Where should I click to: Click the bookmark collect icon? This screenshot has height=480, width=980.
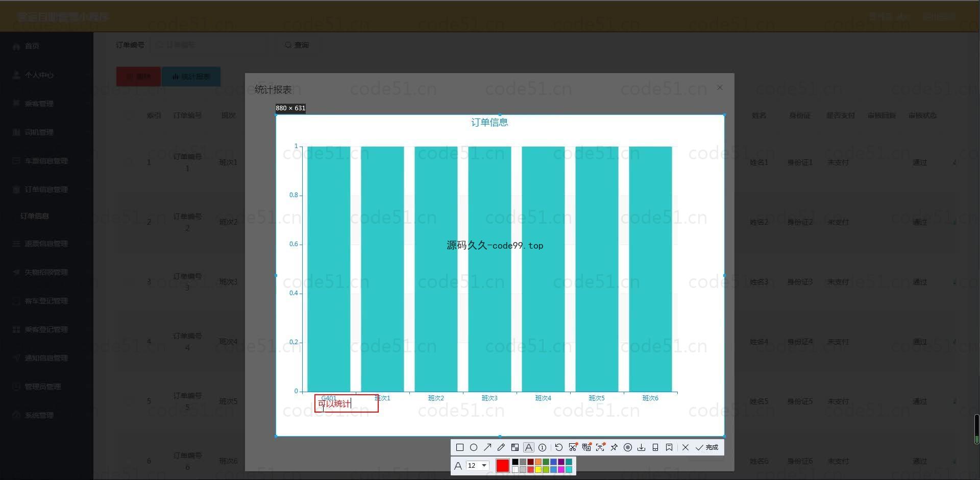[x=669, y=447]
